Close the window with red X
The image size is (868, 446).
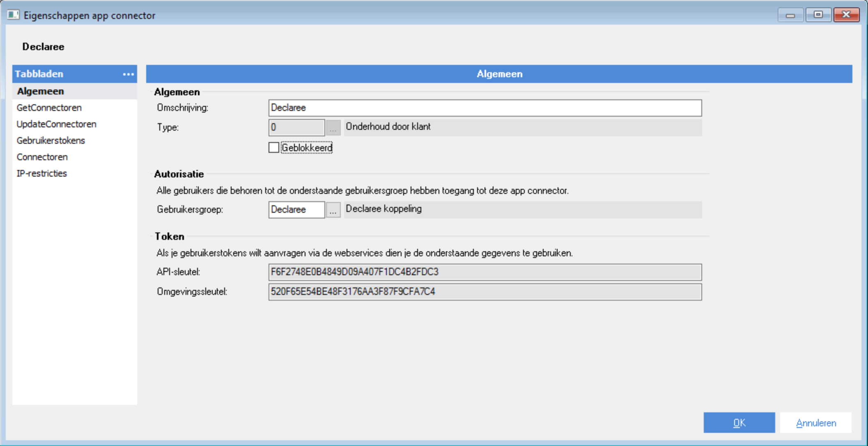(x=846, y=15)
